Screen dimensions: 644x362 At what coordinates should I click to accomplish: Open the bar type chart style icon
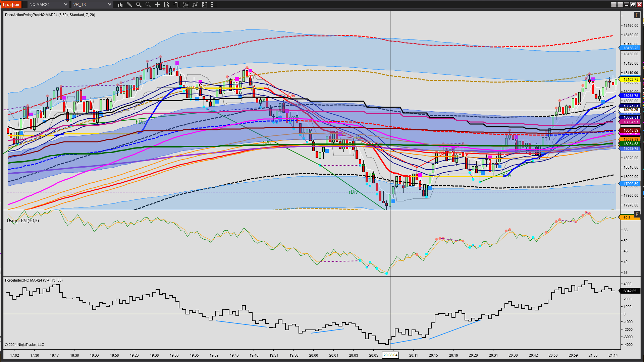tap(120, 5)
